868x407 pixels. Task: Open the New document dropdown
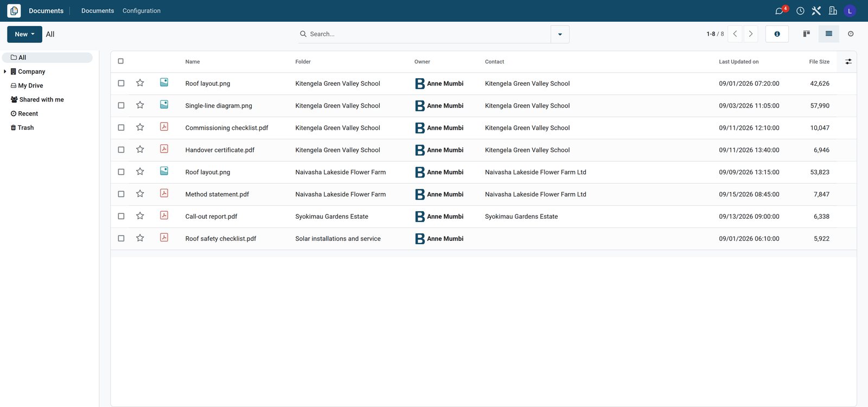(24, 34)
